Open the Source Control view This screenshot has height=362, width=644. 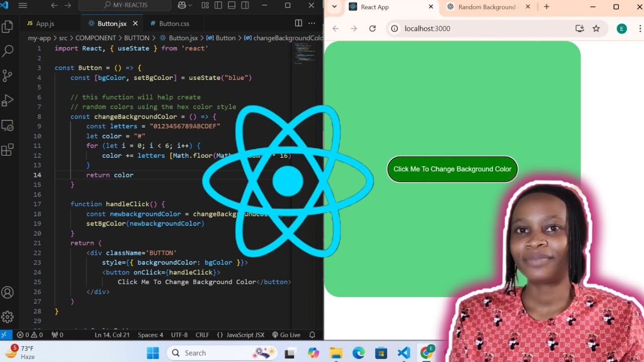[x=8, y=75]
